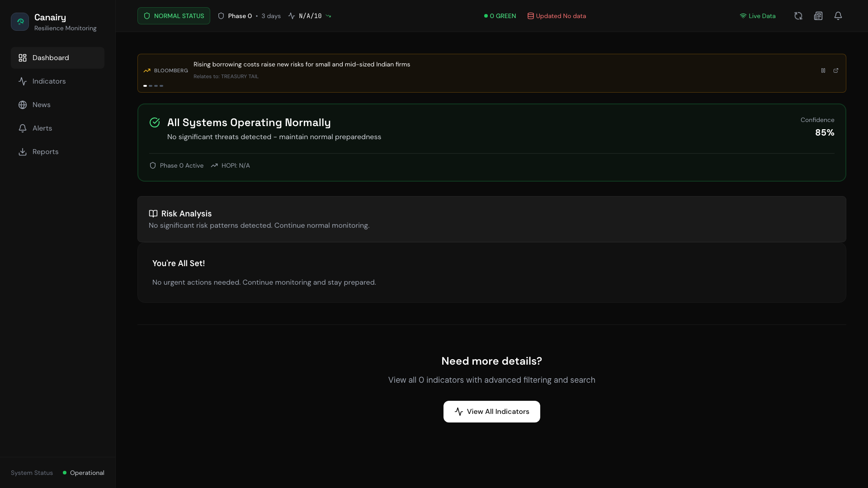Toggle the Live Data indicator
Image resolution: width=868 pixels, height=488 pixels.
click(758, 16)
